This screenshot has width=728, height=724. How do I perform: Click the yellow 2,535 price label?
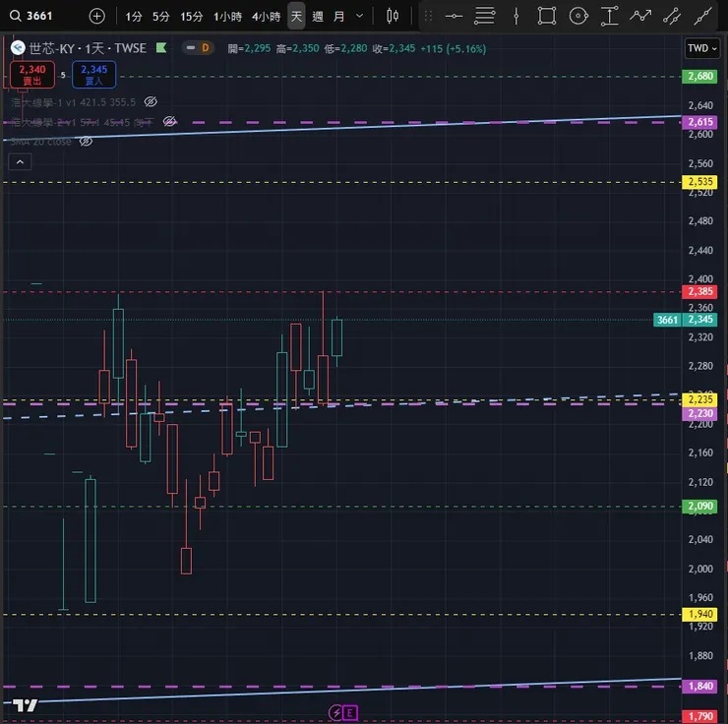tap(699, 181)
